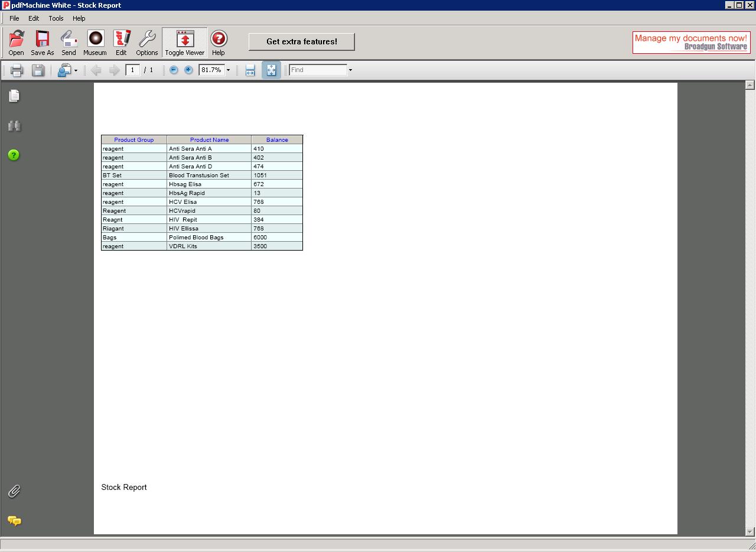This screenshot has width=756, height=552.
Task: Launch the Edit PDF tool
Action: [x=121, y=43]
